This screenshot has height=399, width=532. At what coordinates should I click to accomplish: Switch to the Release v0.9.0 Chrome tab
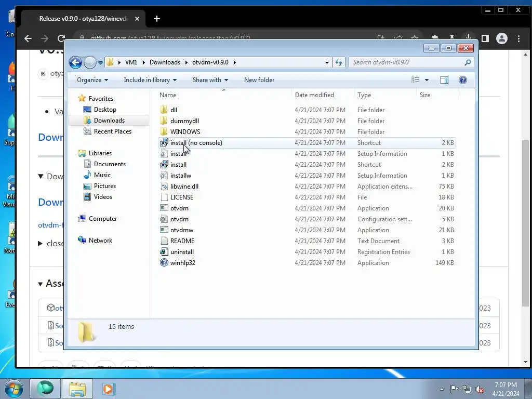[x=83, y=19]
